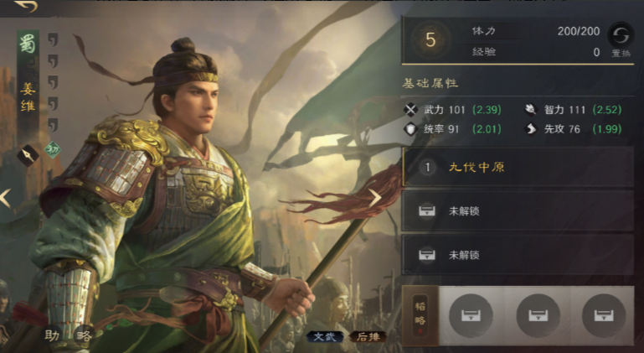Image resolution: width=644 pixels, height=353 pixels.
Task: Toggle the 略 button
Action: (85, 335)
